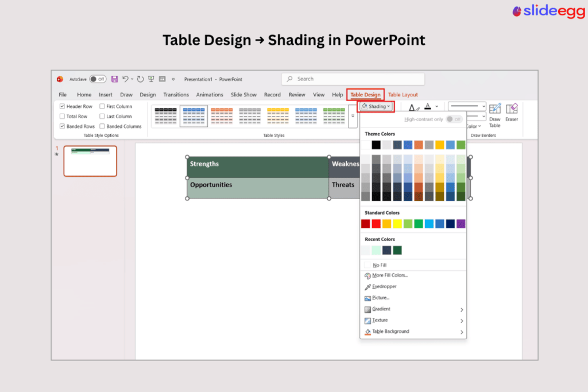Apply the black table style thumbnail
Screen dimensions: 588x392
coord(166,116)
